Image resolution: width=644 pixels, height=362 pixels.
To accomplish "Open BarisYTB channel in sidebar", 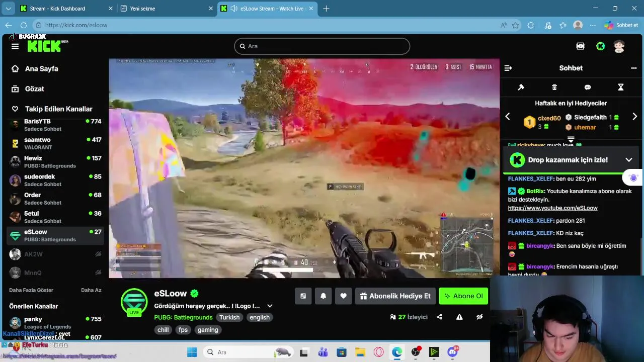I will click(x=55, y=125).
